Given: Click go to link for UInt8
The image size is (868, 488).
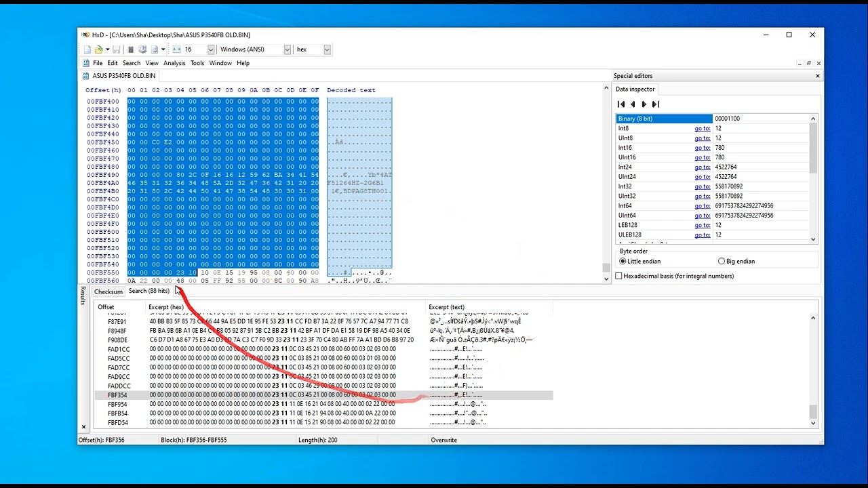Looking at the screenshot, I should 703,138.
